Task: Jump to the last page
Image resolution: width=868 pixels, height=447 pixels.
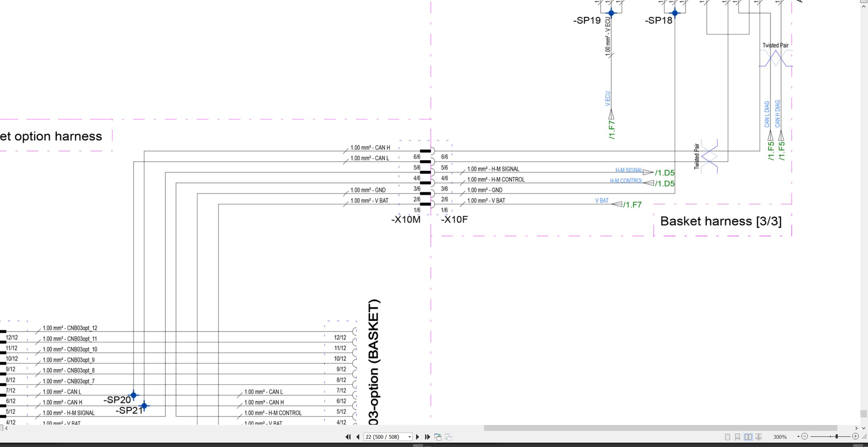Action: pos(427,437)
